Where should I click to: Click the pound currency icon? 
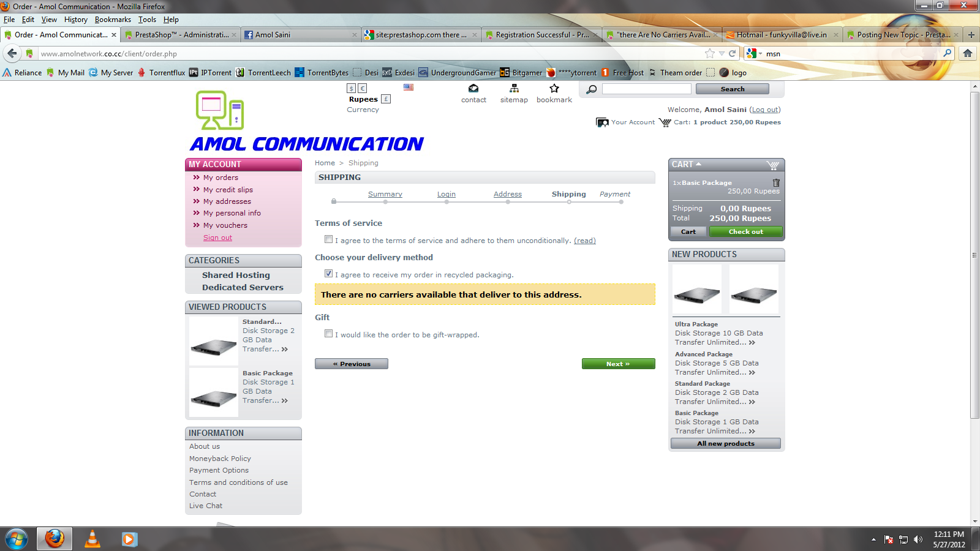(386, 99)
